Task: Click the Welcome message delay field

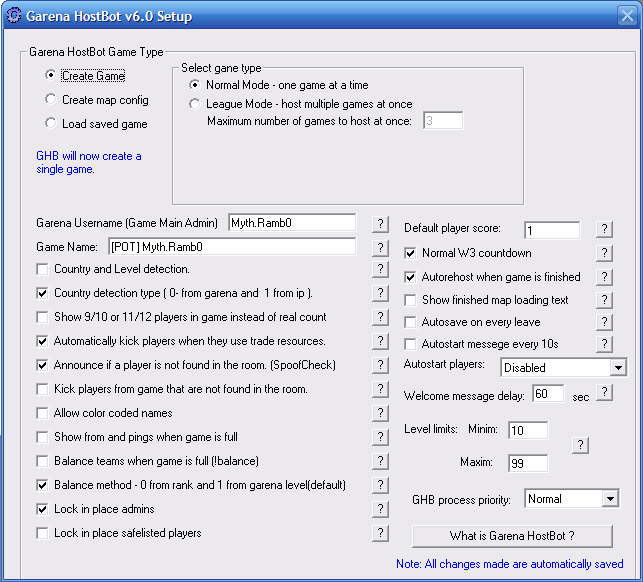Action: 548,394
